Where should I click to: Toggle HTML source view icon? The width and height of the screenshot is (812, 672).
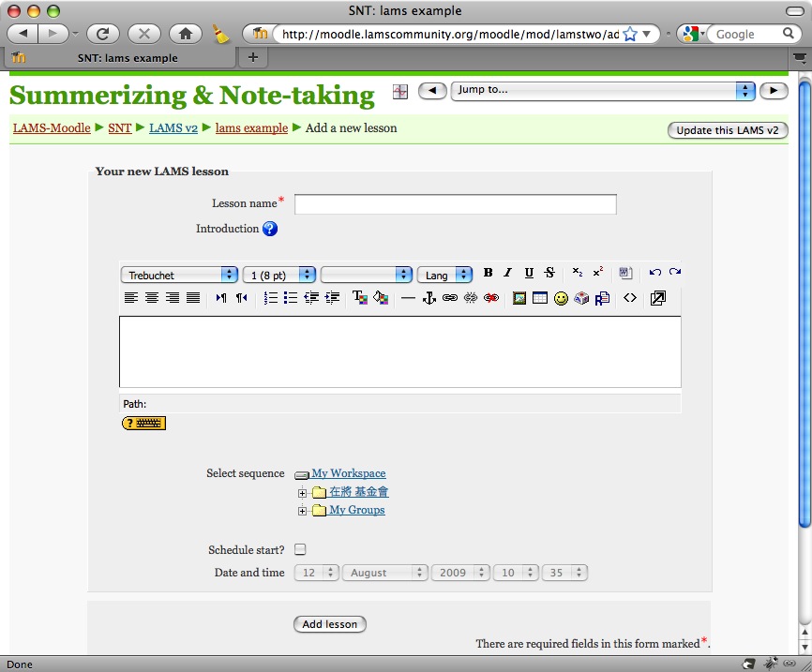[x=630, y=298]
